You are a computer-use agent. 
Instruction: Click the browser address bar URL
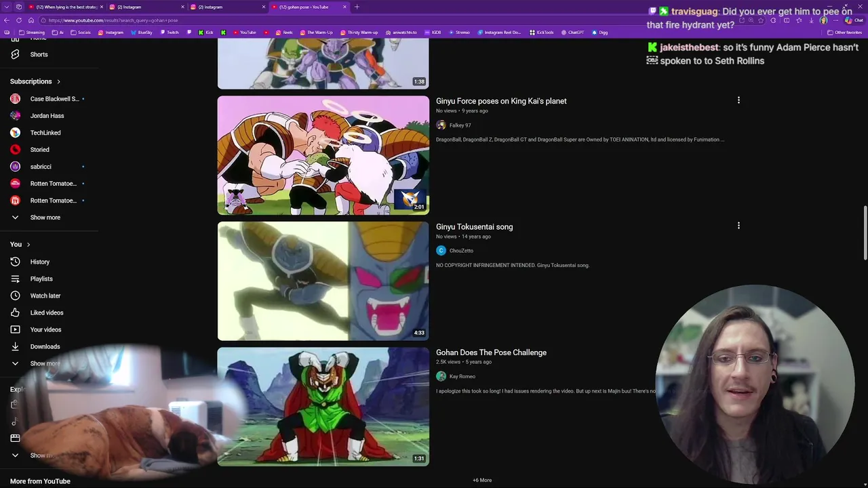click(x=113, y=20)
